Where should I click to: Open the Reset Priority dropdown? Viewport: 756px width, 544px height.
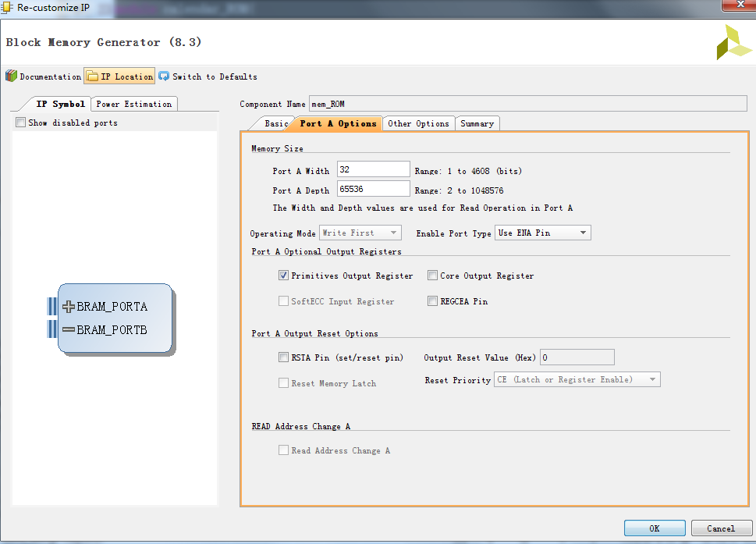(577, 379)
